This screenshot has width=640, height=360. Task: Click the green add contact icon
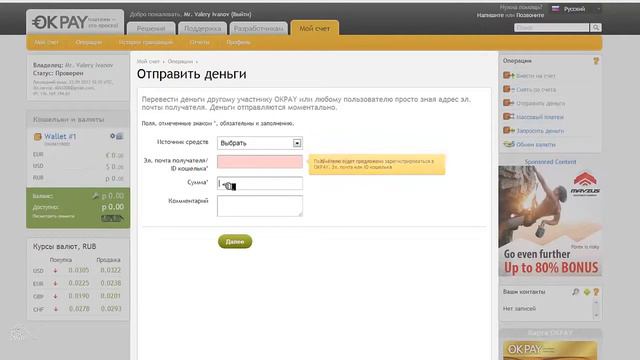pos(587,292)
